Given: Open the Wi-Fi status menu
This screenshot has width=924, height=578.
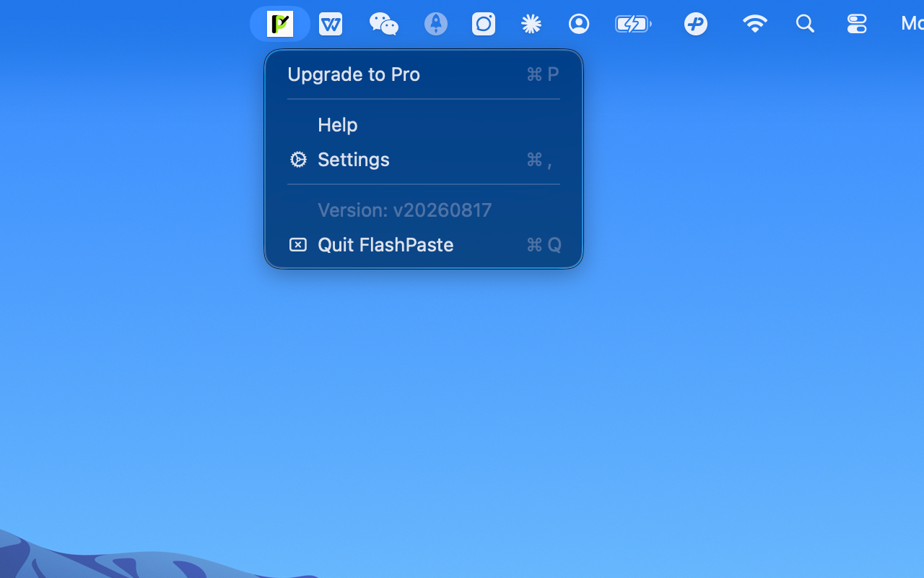Looking at the screenshot, I should tap(755, 24).
